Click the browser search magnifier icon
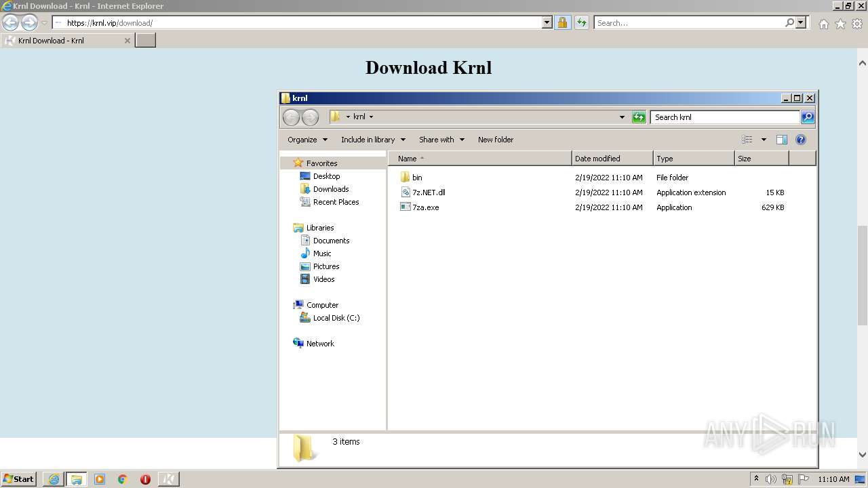This screenshot has width=868, height=488. tap(789, 22)
